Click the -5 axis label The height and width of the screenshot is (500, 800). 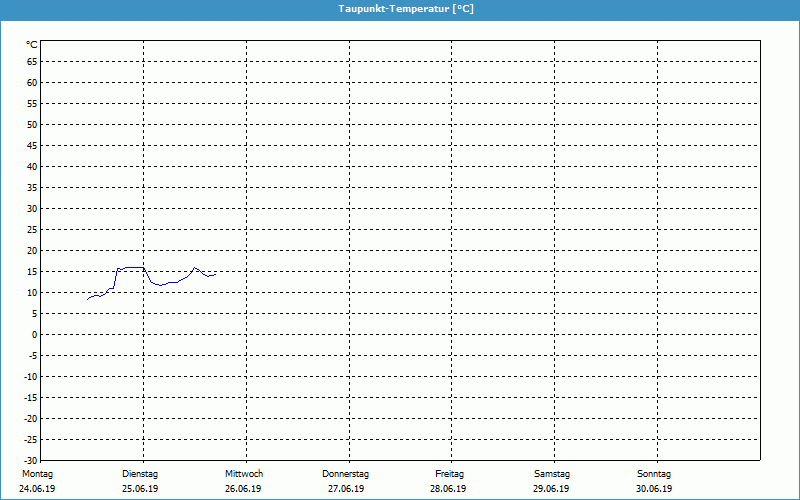click(33, 356)
